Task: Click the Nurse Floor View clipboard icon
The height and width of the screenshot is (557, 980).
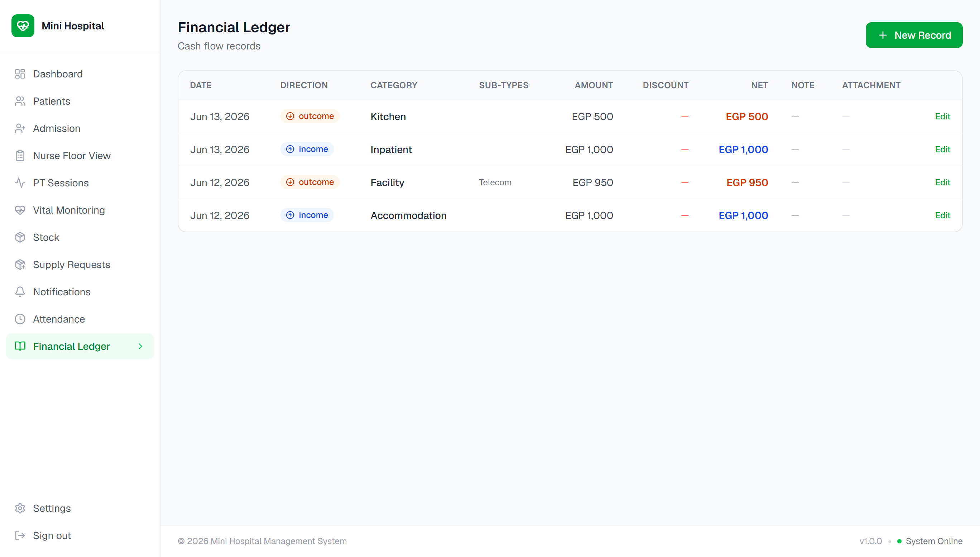Action: [20, 156]
